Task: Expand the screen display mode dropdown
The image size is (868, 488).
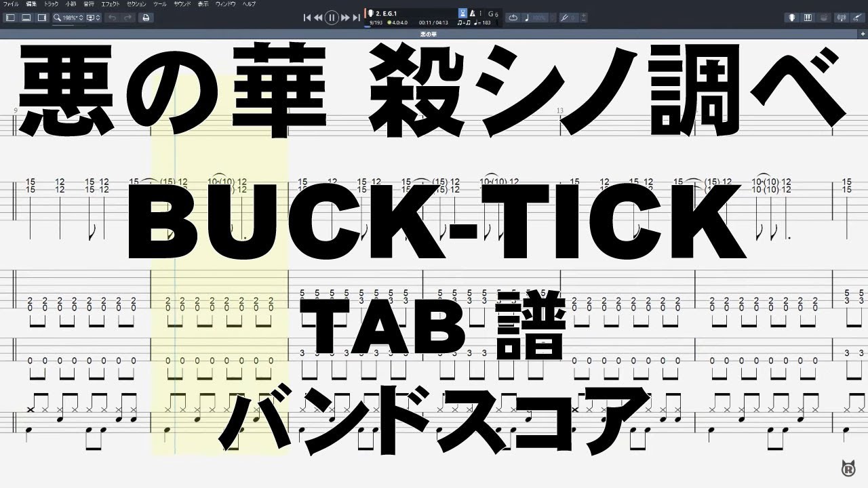Action: pos(94,18)
